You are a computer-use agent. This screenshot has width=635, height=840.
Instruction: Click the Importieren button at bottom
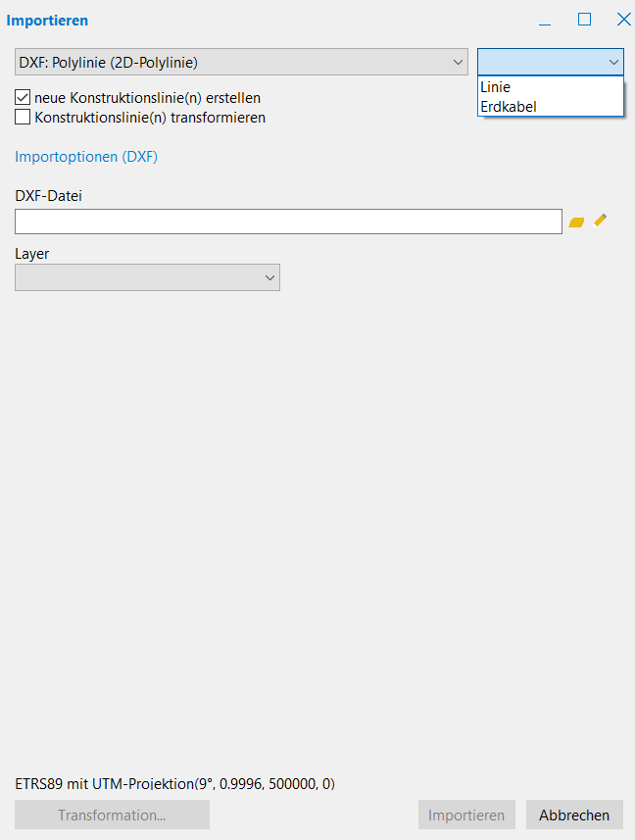466,815
